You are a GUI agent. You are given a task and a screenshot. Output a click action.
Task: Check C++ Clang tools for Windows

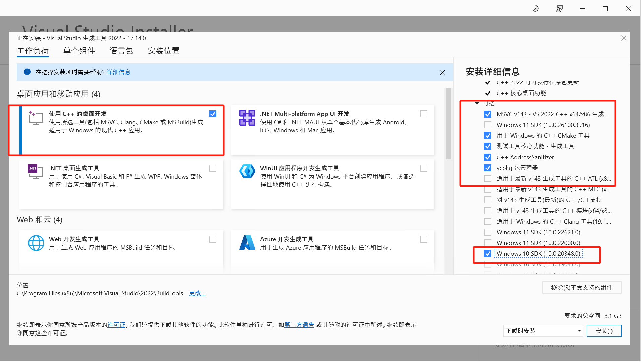(x=488, y=222)
